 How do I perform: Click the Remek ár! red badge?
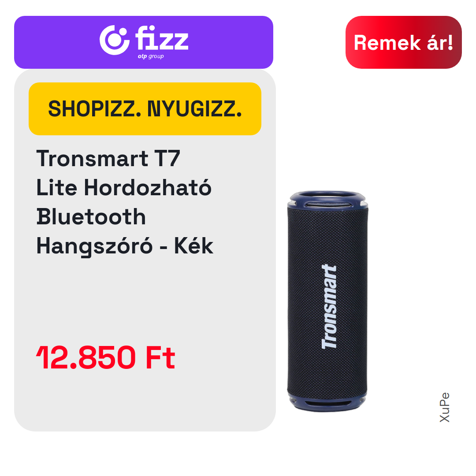click(403, 42)
